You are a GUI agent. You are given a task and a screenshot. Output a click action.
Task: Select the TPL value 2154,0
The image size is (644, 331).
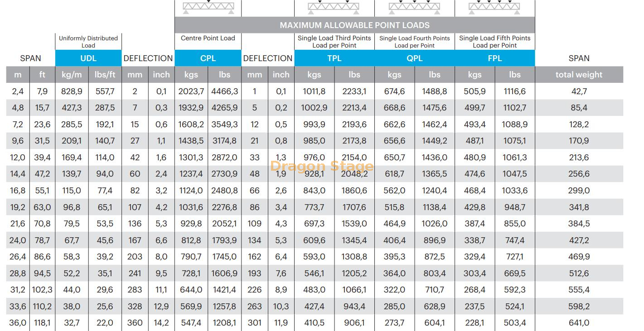click(354, 158)
